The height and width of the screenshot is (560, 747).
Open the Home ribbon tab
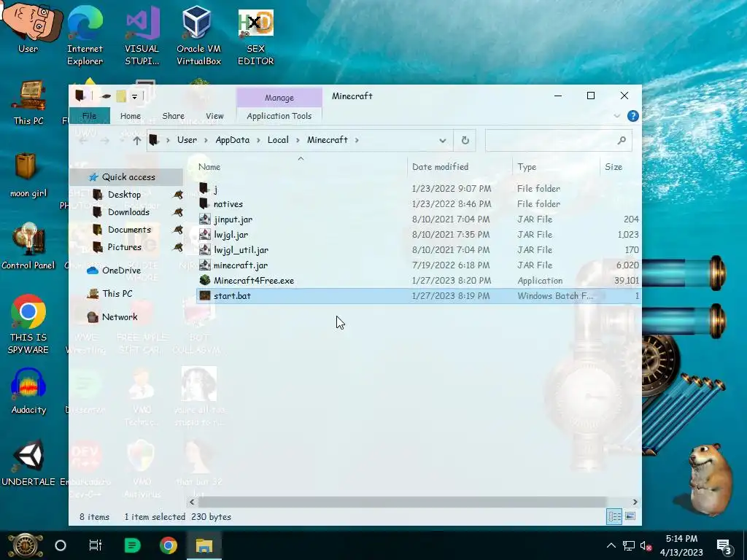pos(131,116)
